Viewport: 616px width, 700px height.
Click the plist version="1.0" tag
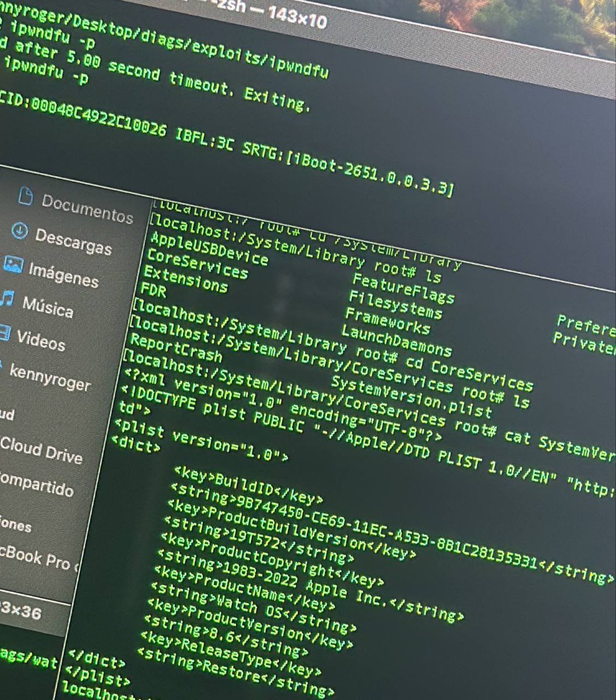coord(201,440)
